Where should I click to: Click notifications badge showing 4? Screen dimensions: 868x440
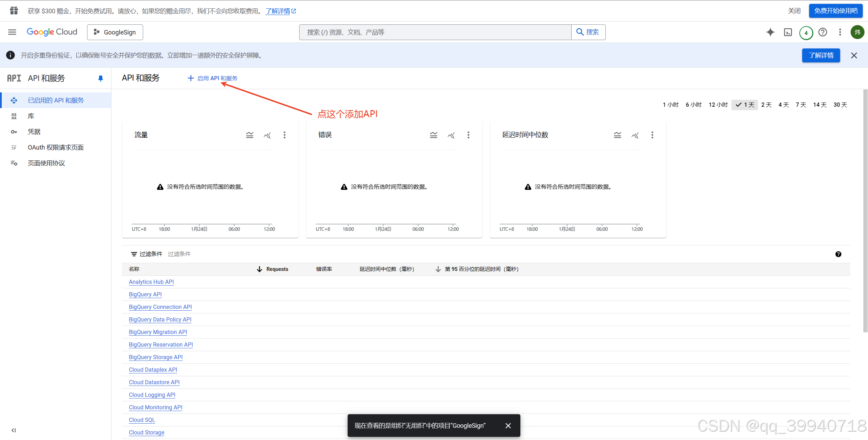[x=806, y=33]
